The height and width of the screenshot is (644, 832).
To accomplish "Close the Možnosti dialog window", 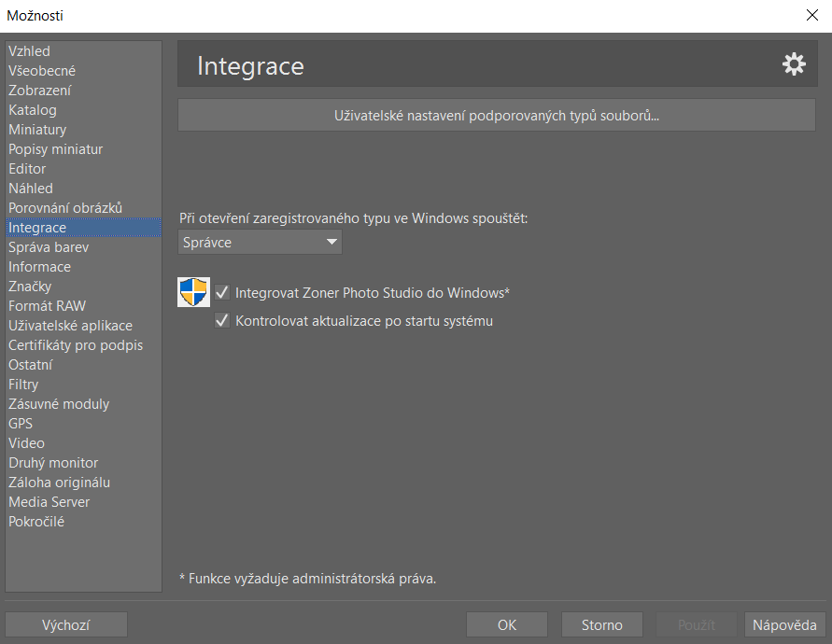I will click(x=811, y=15).
